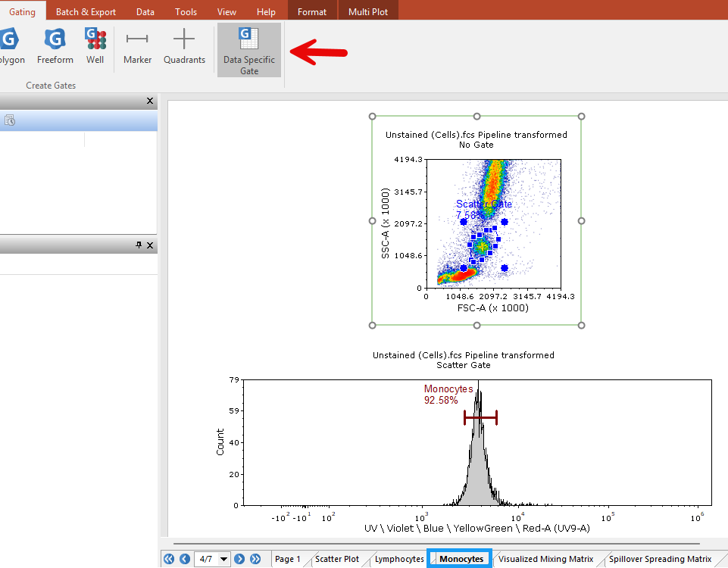Choose the Marker gate tool
Screen dimensions: 728x568
(x=137, y=46)
